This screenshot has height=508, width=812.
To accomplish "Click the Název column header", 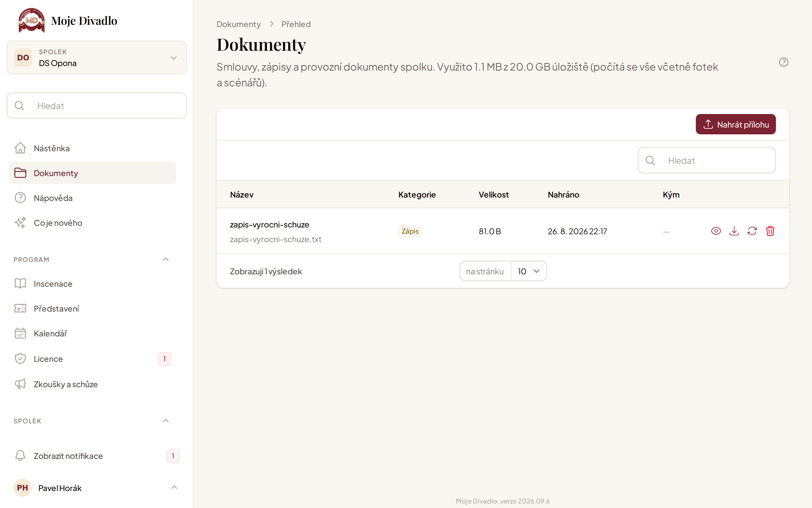I will click(x=242, y=194).
